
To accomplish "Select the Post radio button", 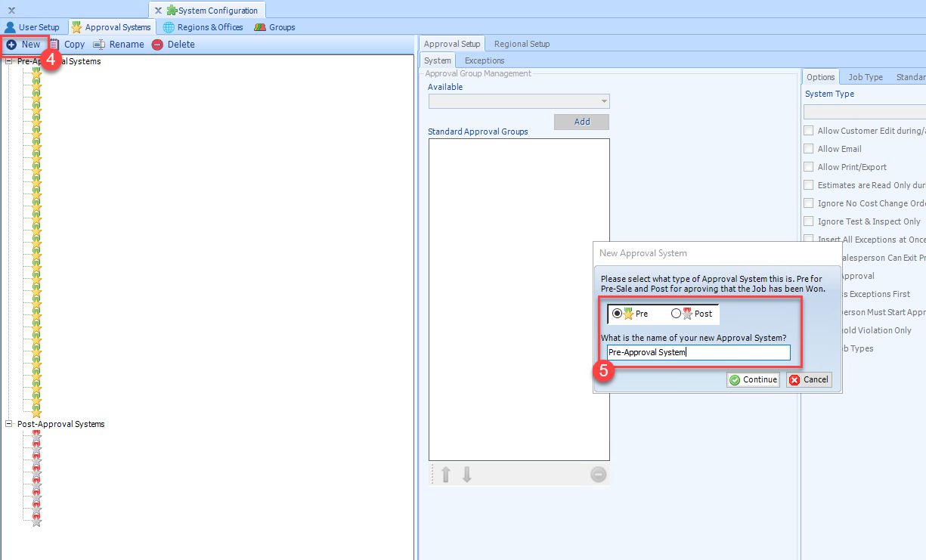I will coord(677,313).
